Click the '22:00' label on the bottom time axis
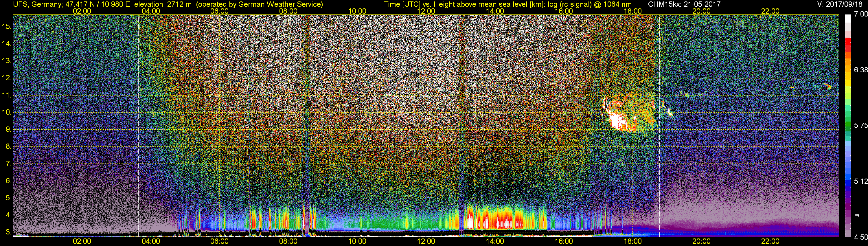This screenshot has height=246, width=868. (x=770, y=241)
